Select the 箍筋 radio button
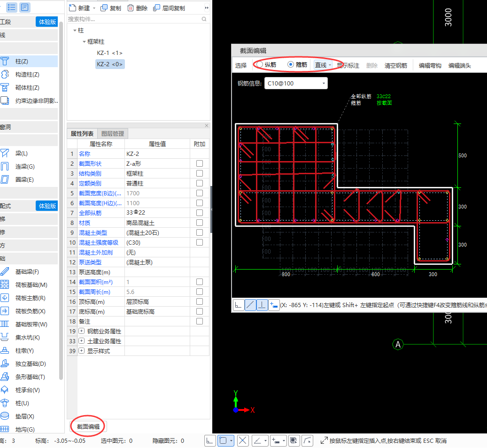487x448 pixels. 291,65
